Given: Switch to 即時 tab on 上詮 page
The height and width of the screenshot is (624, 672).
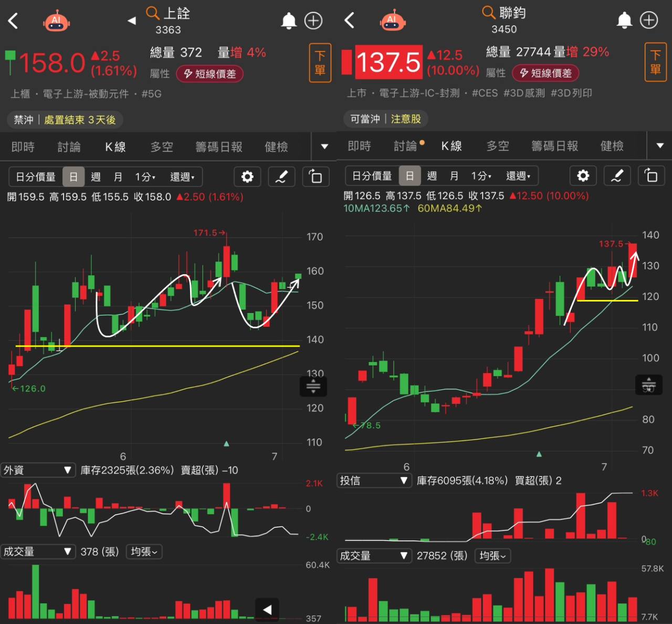Looking at the screenshot, I should pyautogui.click(x=23, y=147).
